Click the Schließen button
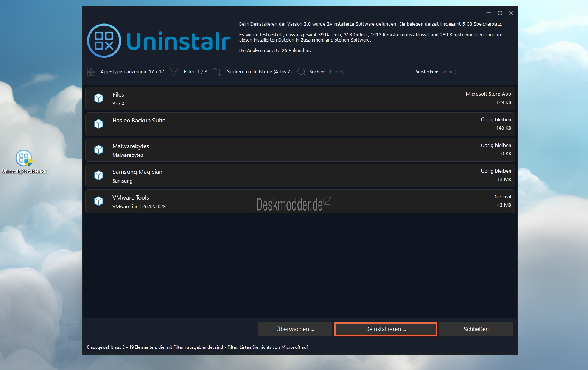The width and height of the screenshot is (588, 370). 476,329
